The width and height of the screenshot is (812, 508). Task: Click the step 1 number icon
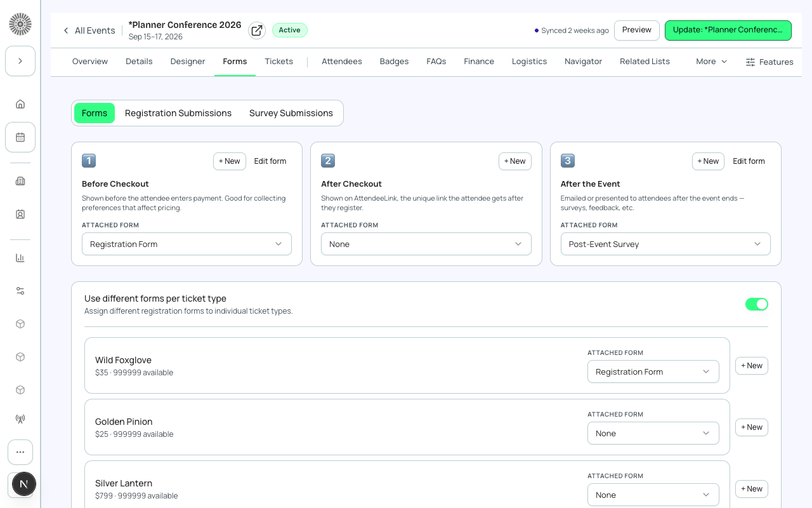pos(89,161)
